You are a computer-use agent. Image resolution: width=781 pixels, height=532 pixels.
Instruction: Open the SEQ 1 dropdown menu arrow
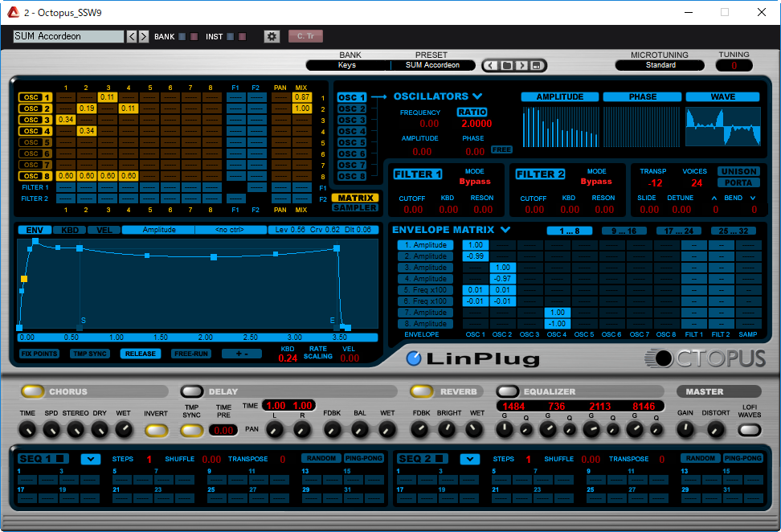pos(91,459)
